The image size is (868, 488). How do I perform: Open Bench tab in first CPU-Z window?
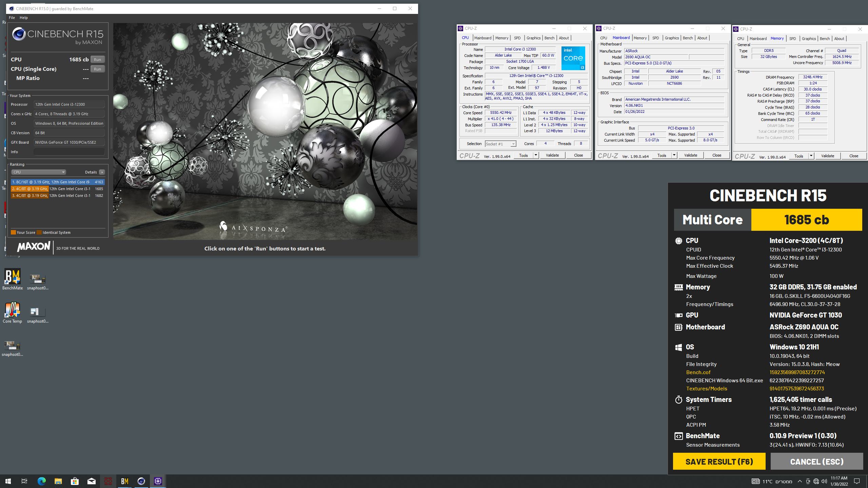tap(549, 38)
